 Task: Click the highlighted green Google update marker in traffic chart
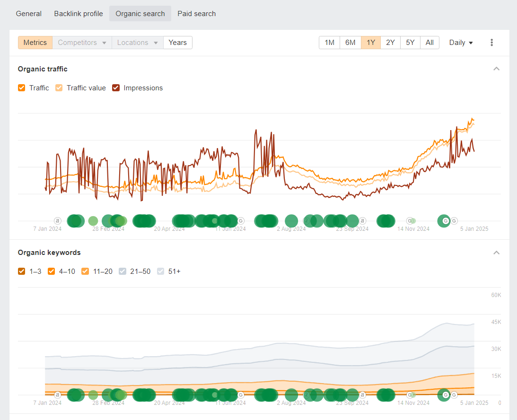[445, 221]
